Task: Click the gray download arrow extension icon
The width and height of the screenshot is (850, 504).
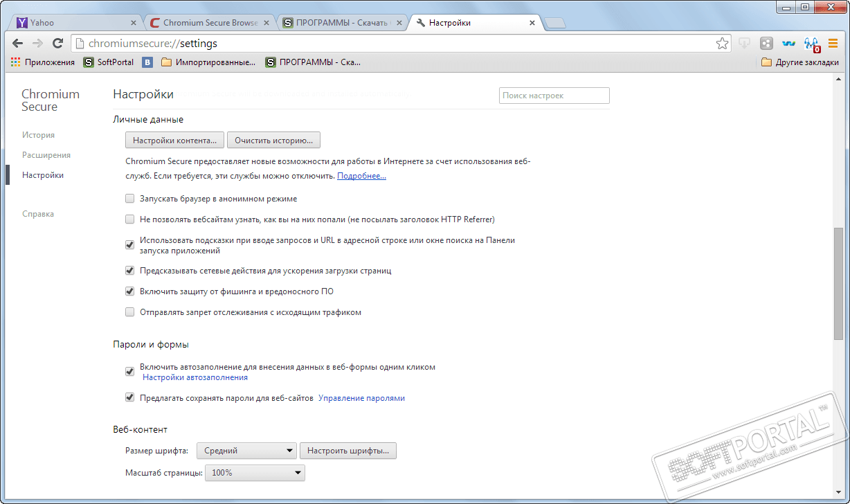Action: (x=745, y=44)
